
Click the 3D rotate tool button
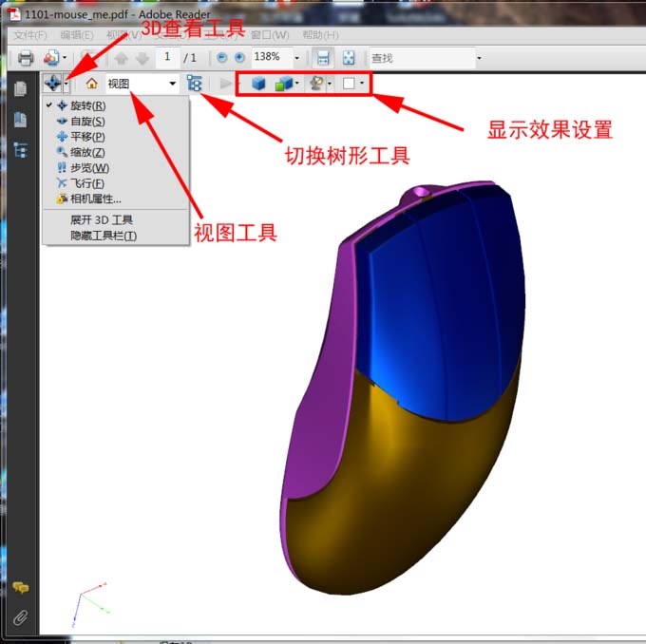[52, 84]
